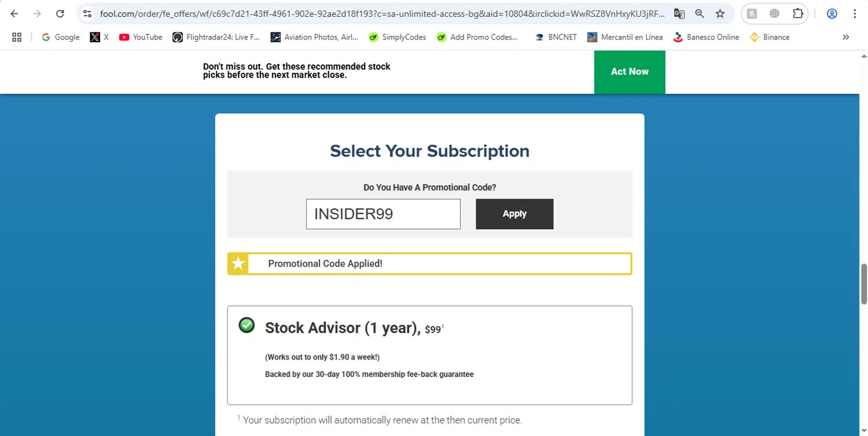Reload the current page
Screen dimensions: 868x436
click(x=60, y=14)
